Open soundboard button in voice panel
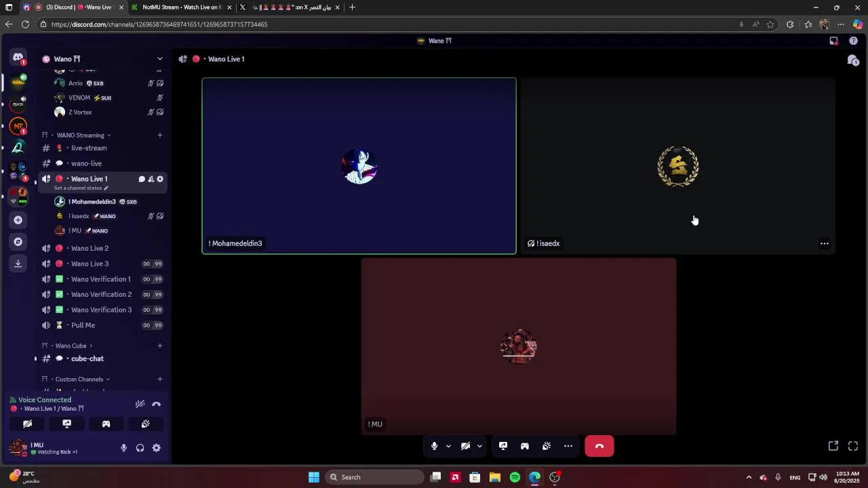868x488 pixels. [x=145, y=424]
